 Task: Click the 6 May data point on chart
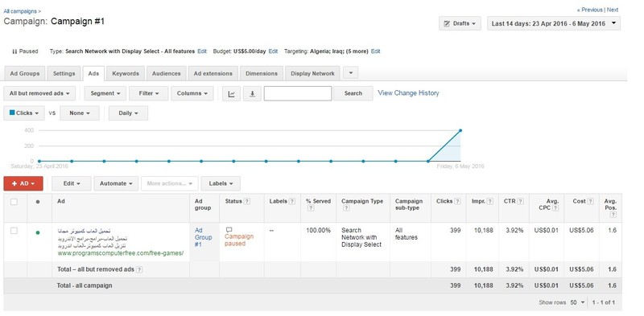point(460,130)
